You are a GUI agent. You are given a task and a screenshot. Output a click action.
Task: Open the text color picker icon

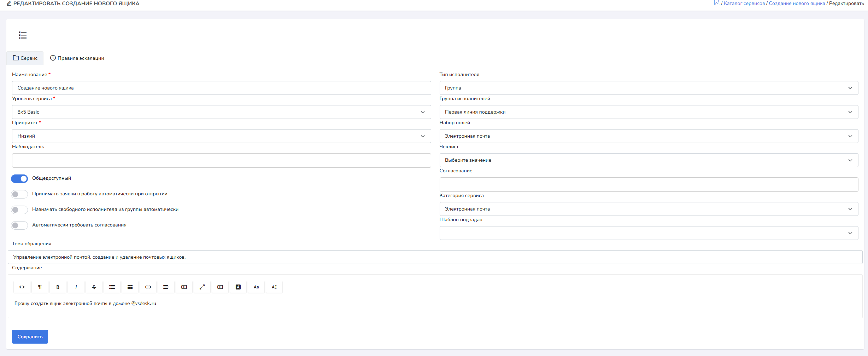pyautogui.click(x=238, y=287)
